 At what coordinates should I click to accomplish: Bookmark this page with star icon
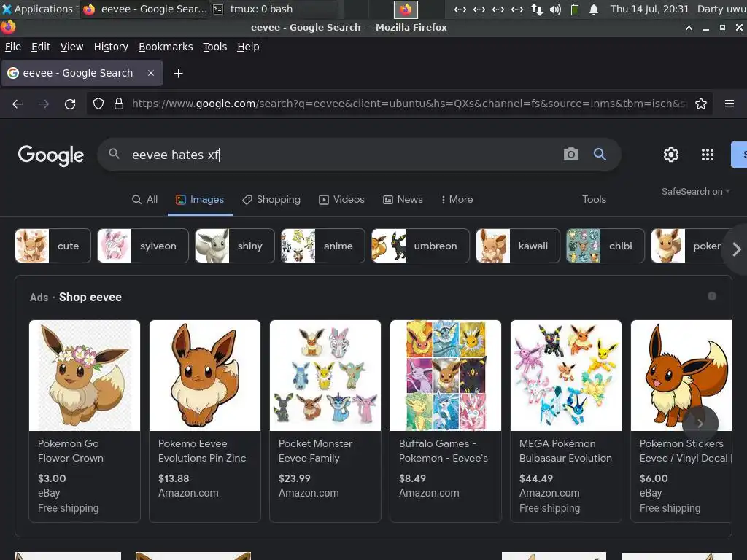click(x=701, y=104)
